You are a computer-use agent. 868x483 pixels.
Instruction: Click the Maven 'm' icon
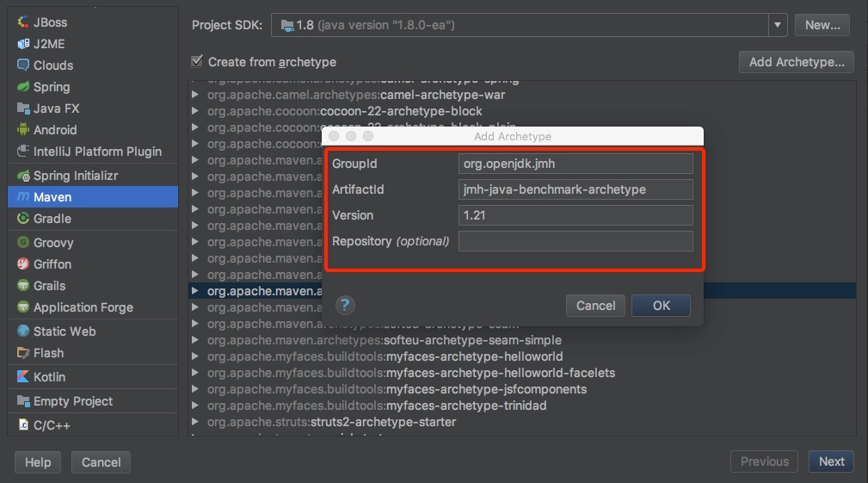(22, 196)
